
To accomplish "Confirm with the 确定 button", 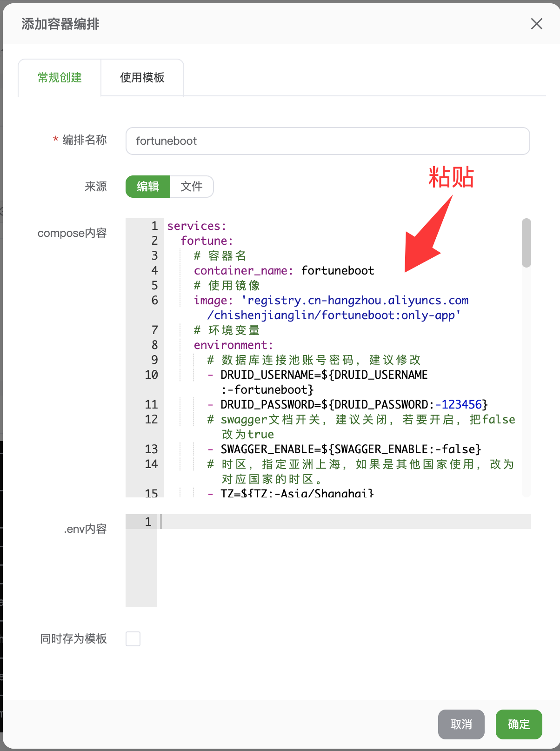I will click(x=519, y=724).
